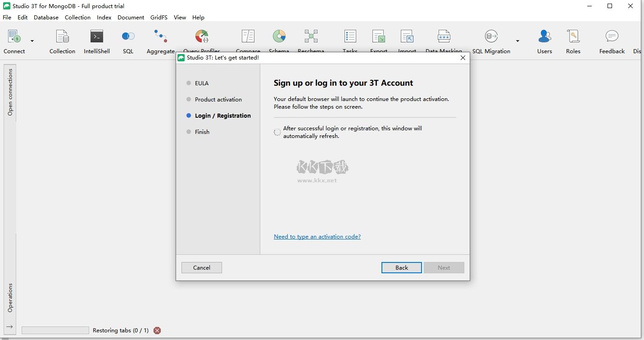Screen dimensions: 644x340
Task: Click the Studio 3T logo in the dialog title
Action: (x=181, y=58)
